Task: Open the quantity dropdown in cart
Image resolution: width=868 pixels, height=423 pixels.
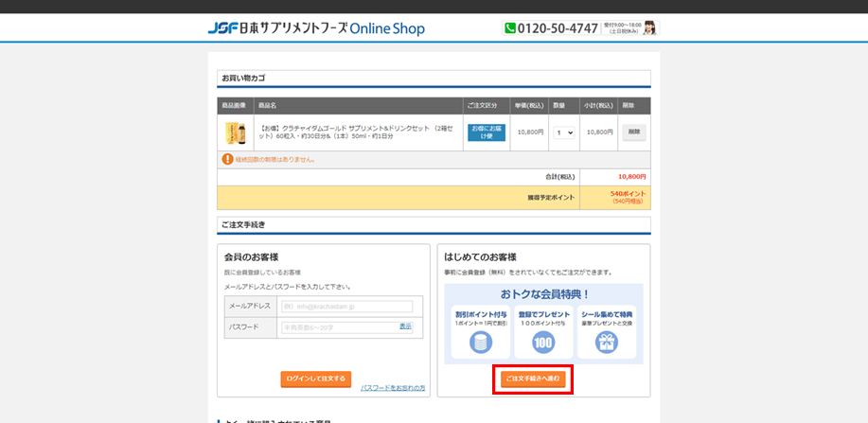Action: [564, 133]
